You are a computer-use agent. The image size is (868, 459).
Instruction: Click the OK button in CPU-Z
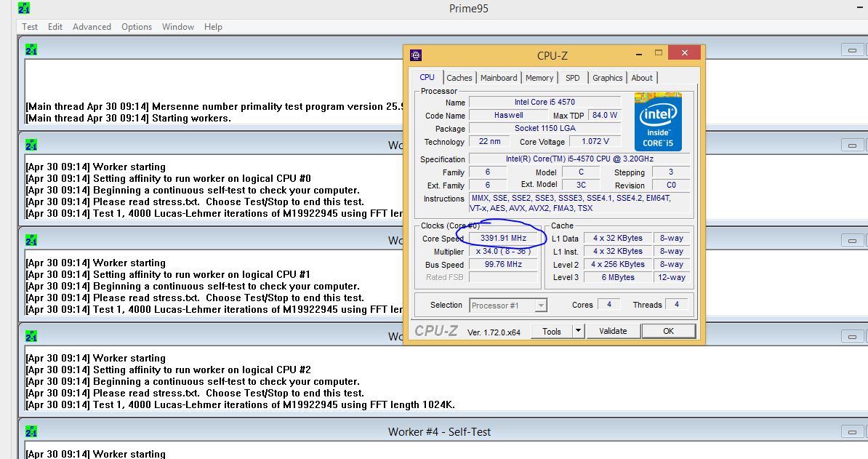point(668,331)
